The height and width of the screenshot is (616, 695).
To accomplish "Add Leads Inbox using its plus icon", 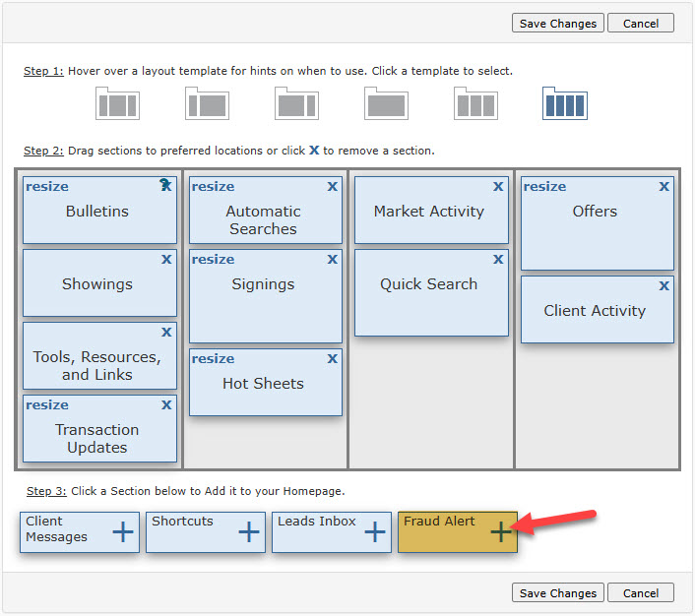I will click(374, 531).
